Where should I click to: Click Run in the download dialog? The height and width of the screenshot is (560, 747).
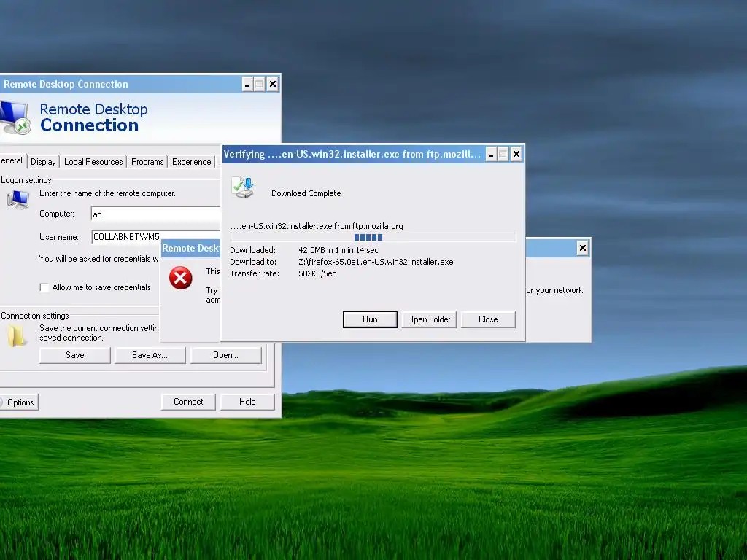point(370,319)
